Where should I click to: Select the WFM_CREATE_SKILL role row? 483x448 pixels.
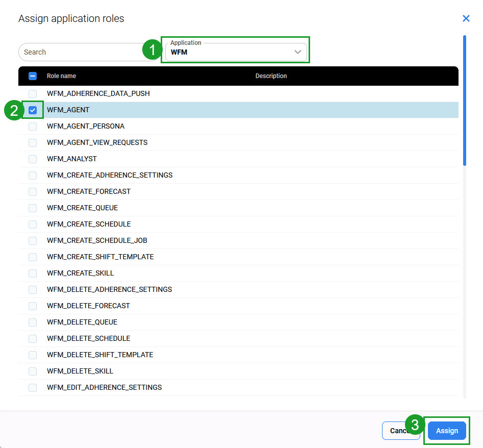click(x=80, y=273)
